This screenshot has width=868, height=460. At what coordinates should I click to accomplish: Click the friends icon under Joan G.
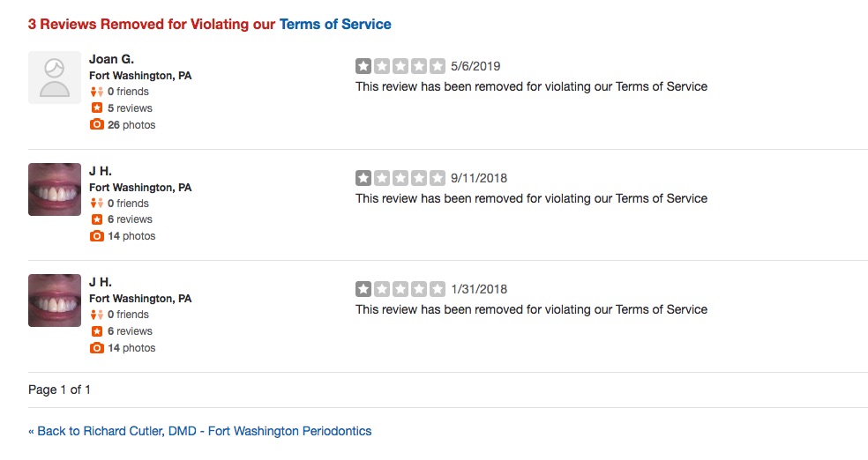(96, 92)
